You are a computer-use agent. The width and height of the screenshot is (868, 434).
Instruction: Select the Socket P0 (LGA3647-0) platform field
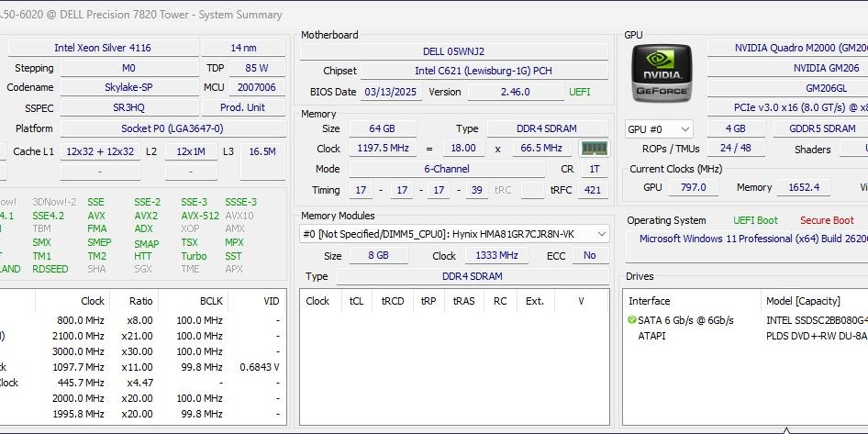coord(172,128)
